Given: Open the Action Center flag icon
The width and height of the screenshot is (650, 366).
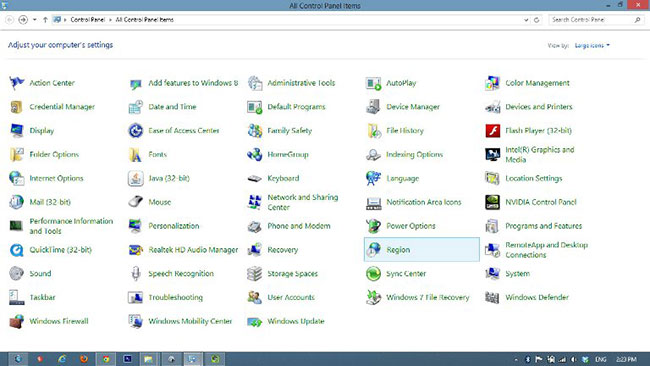Looking at the screenshot, I should pyautogui.click(x=17, y=83).
